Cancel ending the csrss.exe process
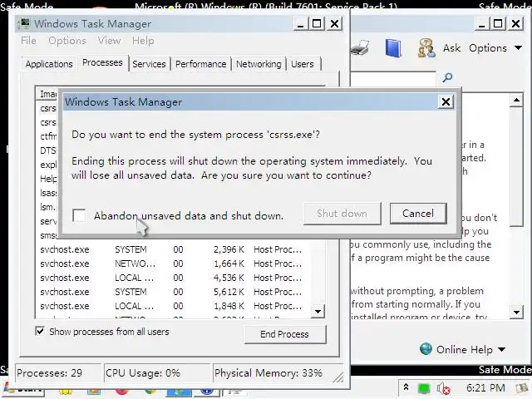 [x=418, y=214]
